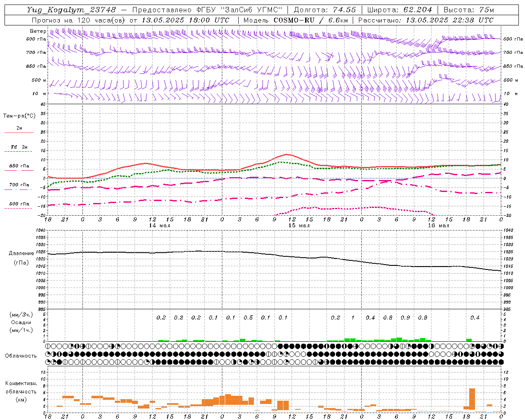Click the Ветер panel label
This screenshot has height=420, width=525.
(x=38, y=31)
